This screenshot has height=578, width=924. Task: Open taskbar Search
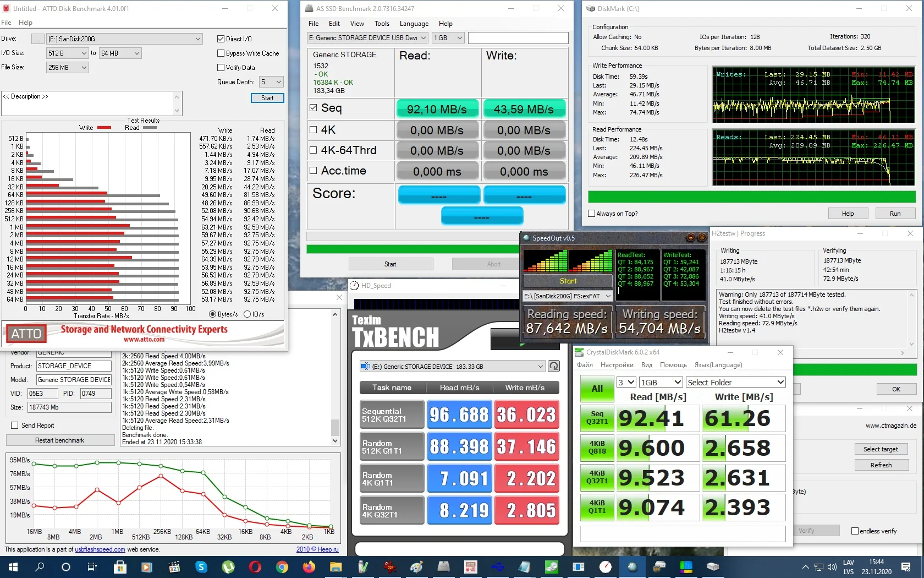(40, 566)
